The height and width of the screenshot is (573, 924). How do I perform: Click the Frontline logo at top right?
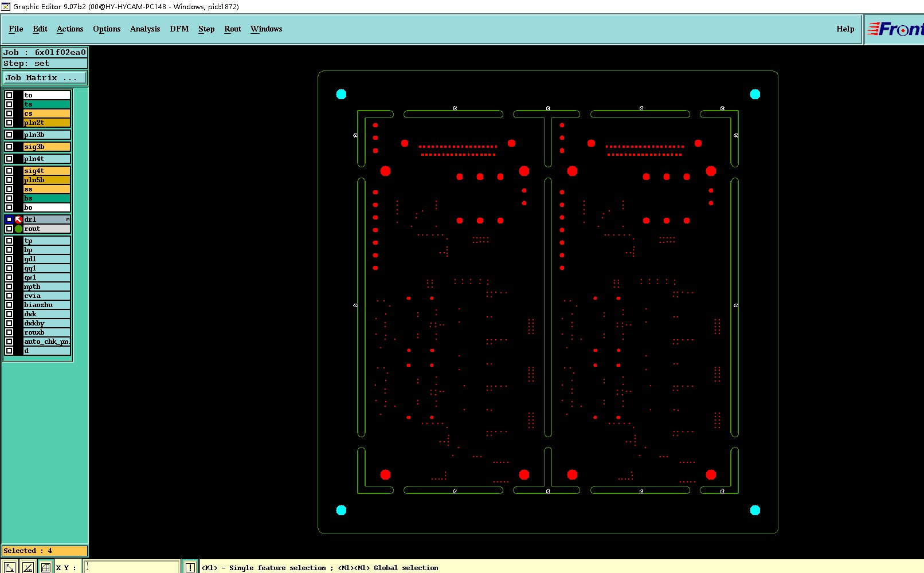click(895, 29)
